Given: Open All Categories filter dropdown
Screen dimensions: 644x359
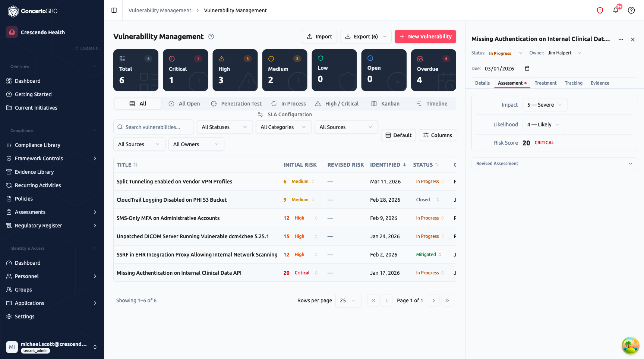Looking at the screenshot, I should pyautogui.click(x=284, y=127).
